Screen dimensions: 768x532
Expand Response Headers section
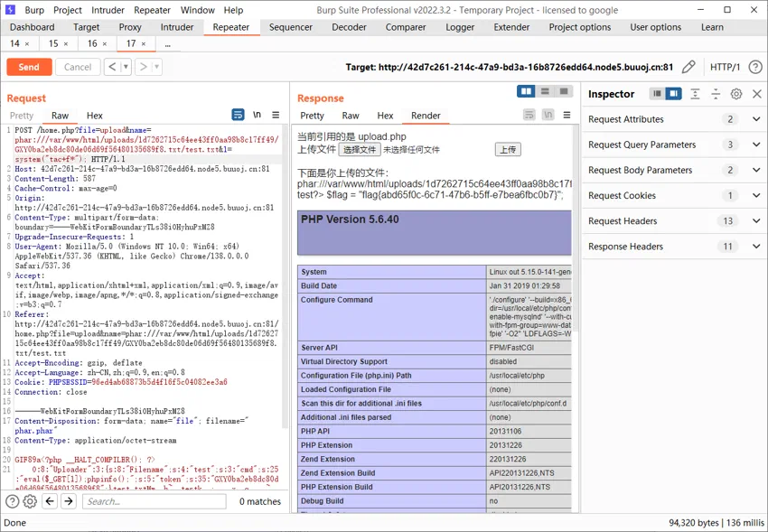click(756, 247)
